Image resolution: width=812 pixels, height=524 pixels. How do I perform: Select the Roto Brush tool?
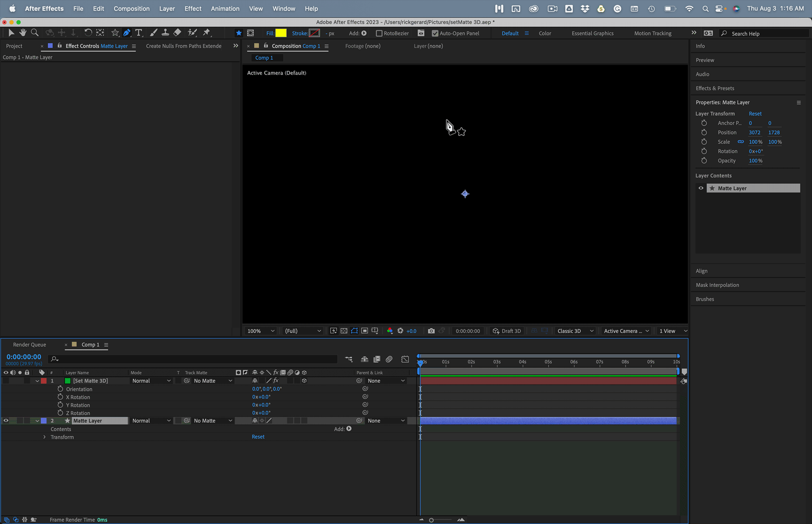pyautogui.click(x=192, y=32)
